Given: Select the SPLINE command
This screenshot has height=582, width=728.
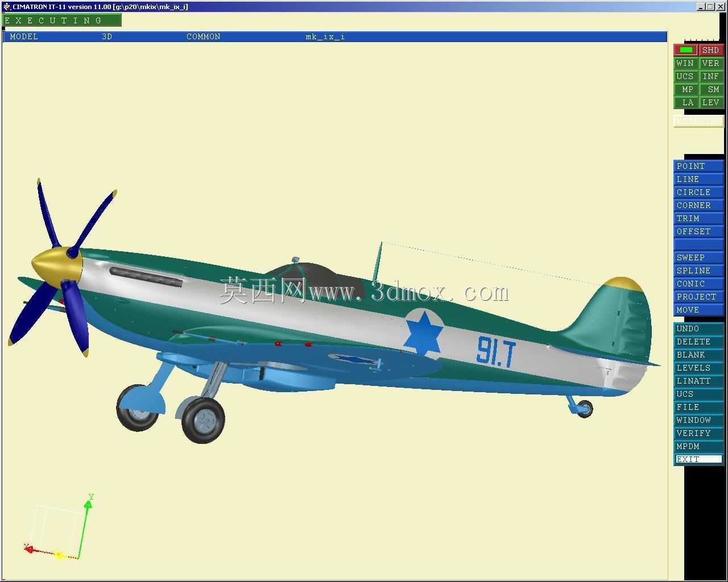Looking at the screenshot, I should pyautogui.click(x=698, y=271).
